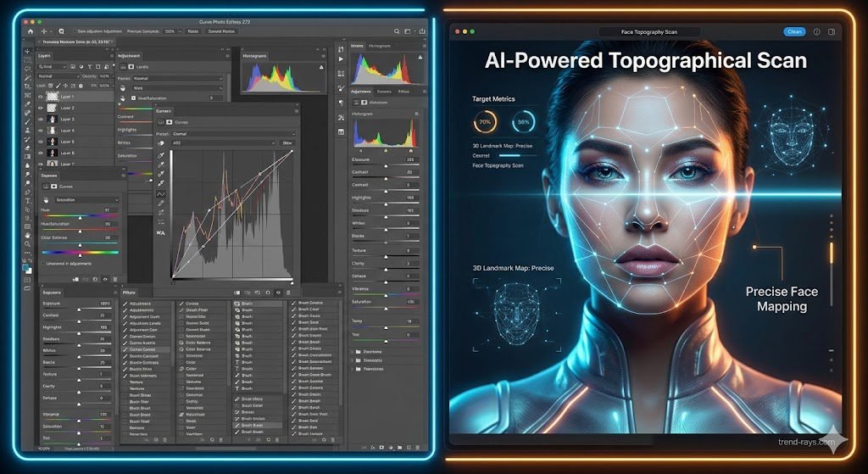Select the Type tool in the toolbar
The height and width of the screenshot is (474, 868).
coord(28,200)
